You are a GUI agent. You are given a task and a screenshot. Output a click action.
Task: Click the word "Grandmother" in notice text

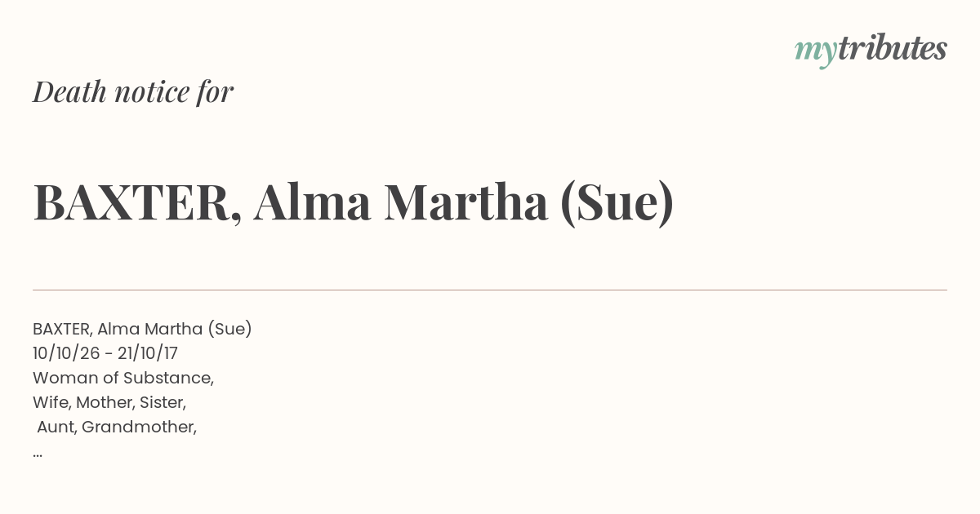137,427
